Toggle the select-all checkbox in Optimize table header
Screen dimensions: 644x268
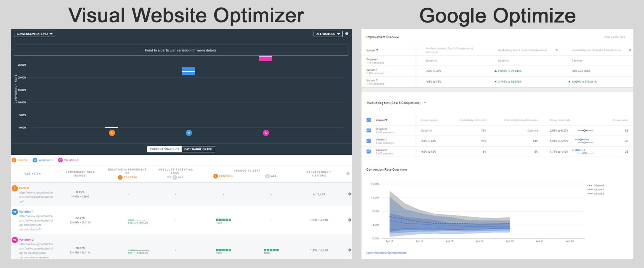pyautogui.click(x=368, y=120)
